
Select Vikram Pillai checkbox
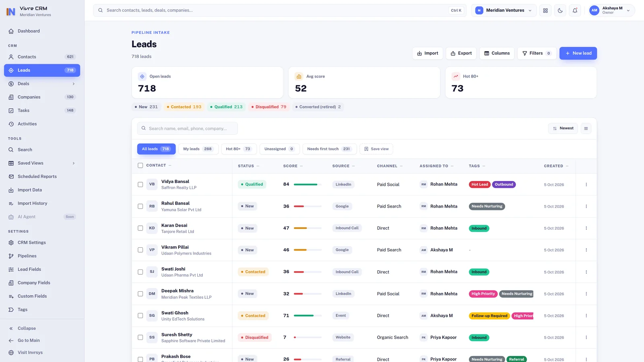pyautogui.click(x=140, y=250)
